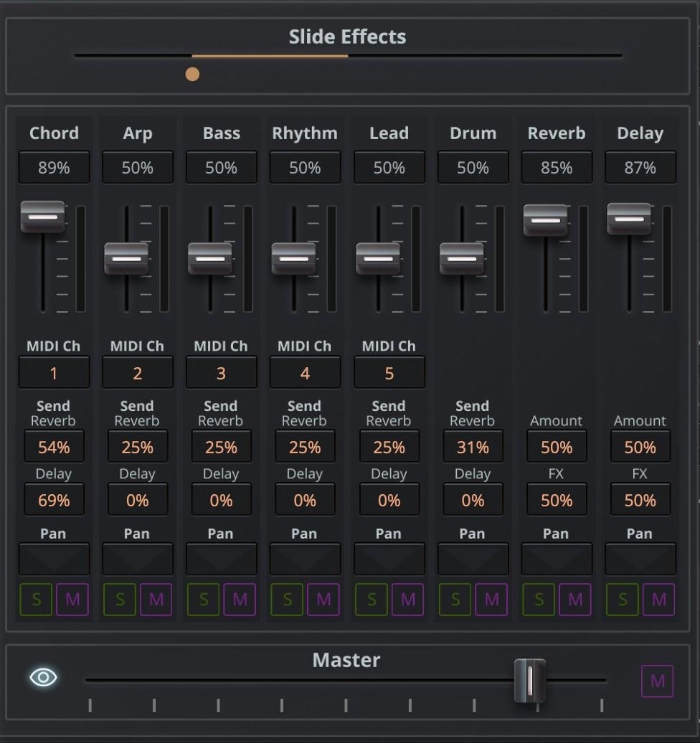
Task: Solo the Drum channel
Action: (x=455, y=600)
